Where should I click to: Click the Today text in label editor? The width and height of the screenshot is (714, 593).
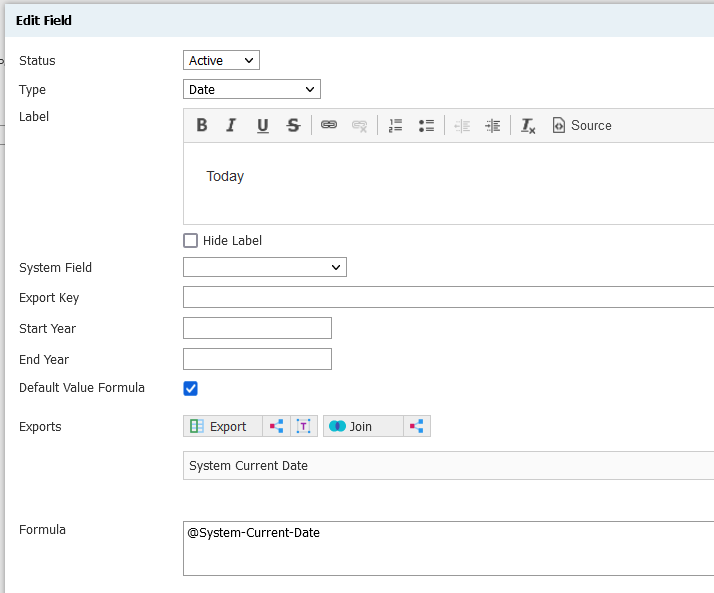point(225,176)
